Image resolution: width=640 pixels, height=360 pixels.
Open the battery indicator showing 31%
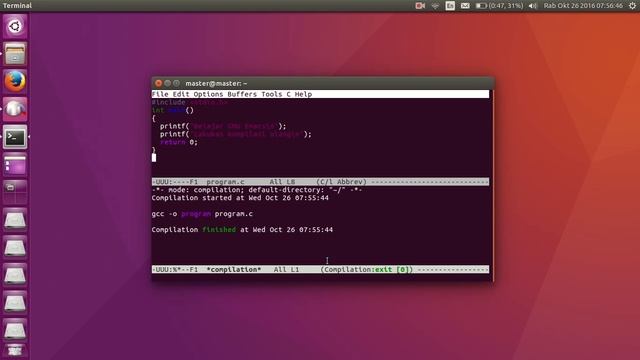pos(499,6)
